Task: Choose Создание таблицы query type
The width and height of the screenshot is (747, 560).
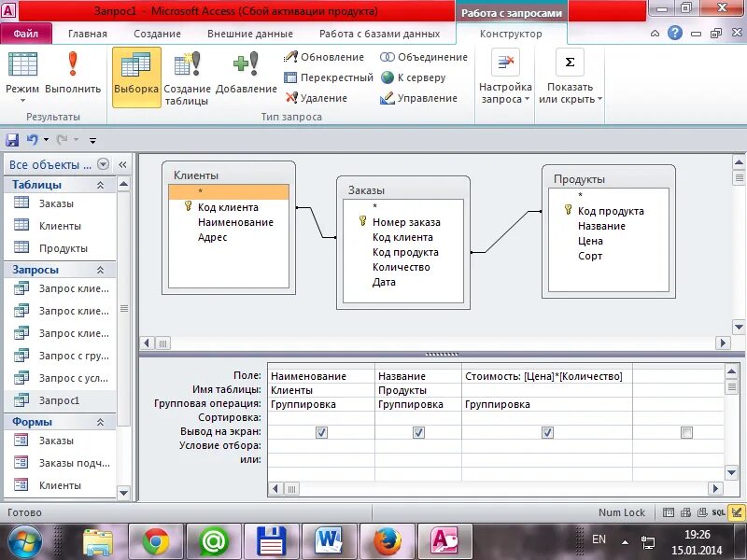Action: pos(187,78)
